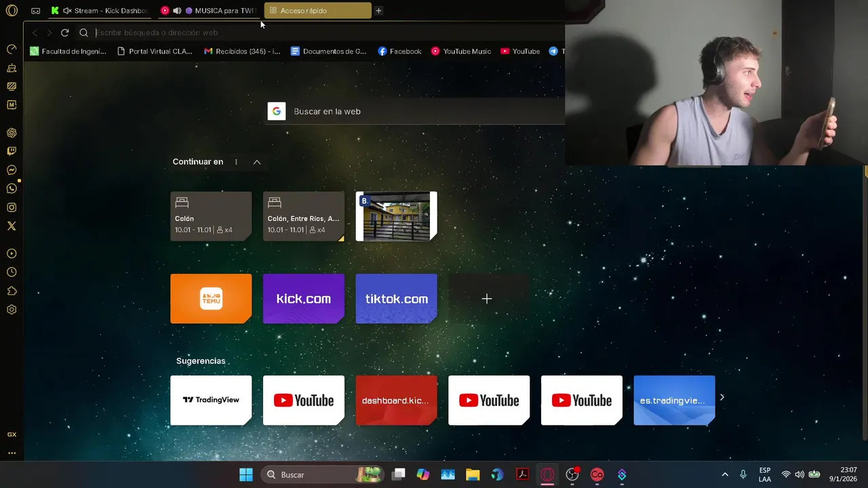Launch Copilot from the taskbar
This screenshot has width=868, height=488.
[423, 474]
